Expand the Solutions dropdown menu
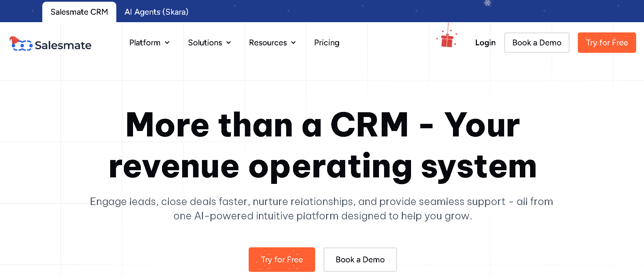Screen dimensions: 644x277 tap(209, 43)
